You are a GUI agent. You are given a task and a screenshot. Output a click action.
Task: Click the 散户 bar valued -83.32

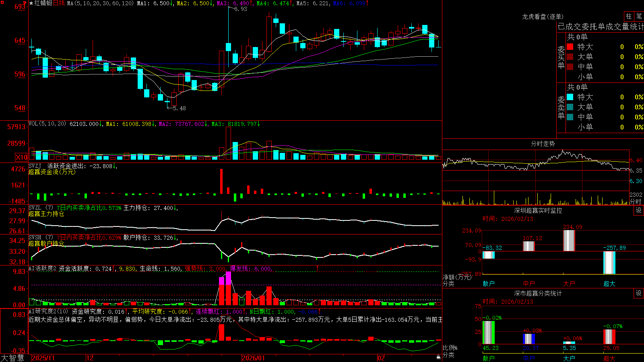click(x=489, y=255)
